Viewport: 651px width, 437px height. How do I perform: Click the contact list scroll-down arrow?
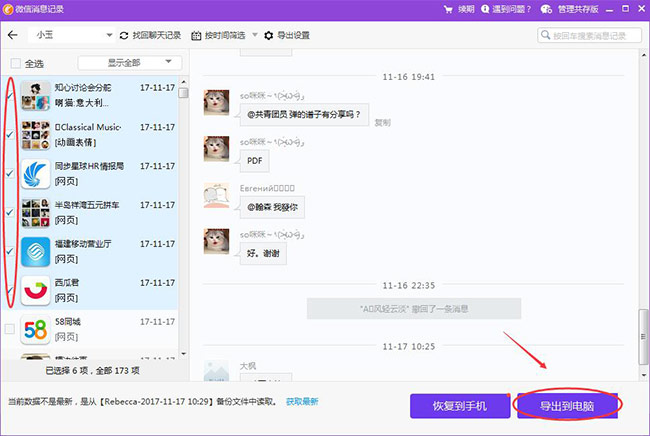click(x=183, y=354)
